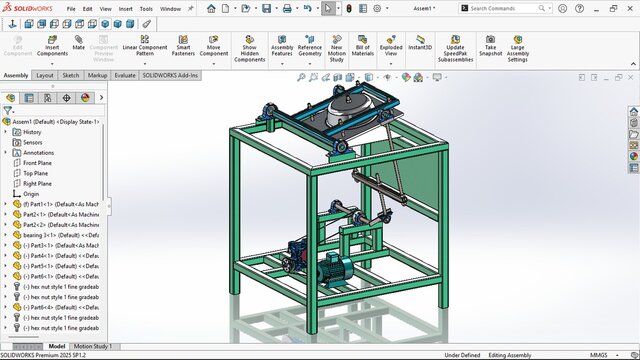
Task: Open the DimXpertManager tab icon
Action: tap(67, 98)
